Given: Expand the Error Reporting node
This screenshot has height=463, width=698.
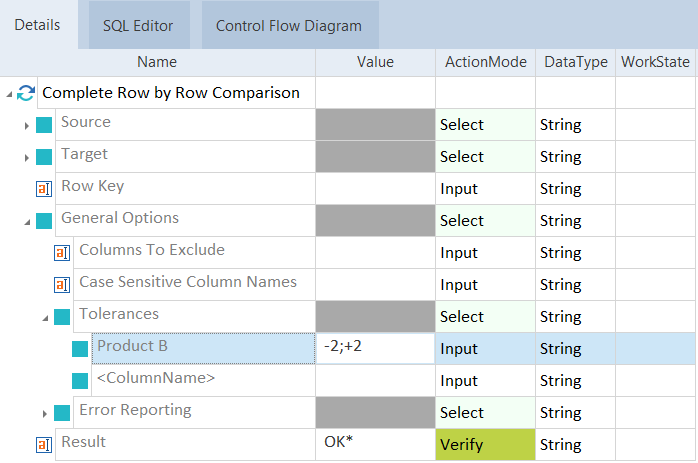Looking at the screenshot, I should point(45,413).
